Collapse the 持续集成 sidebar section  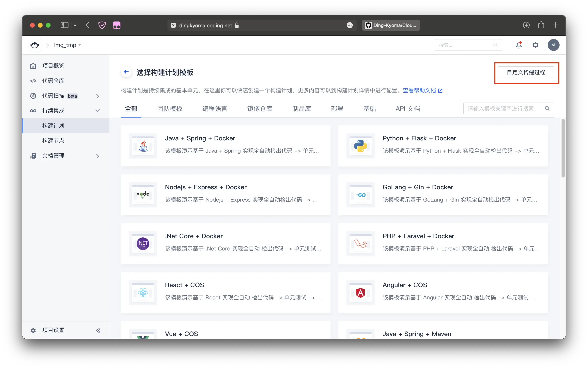point(98,111)
